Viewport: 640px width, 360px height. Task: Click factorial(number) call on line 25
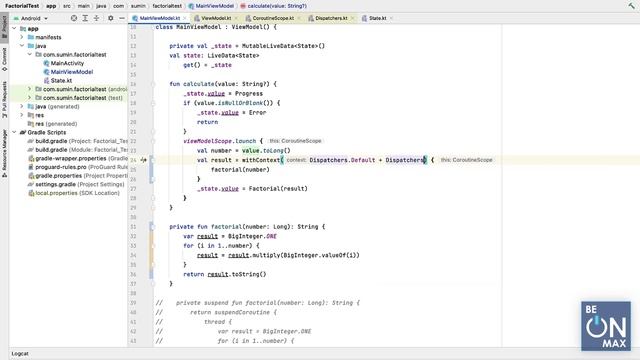(240, 169)
